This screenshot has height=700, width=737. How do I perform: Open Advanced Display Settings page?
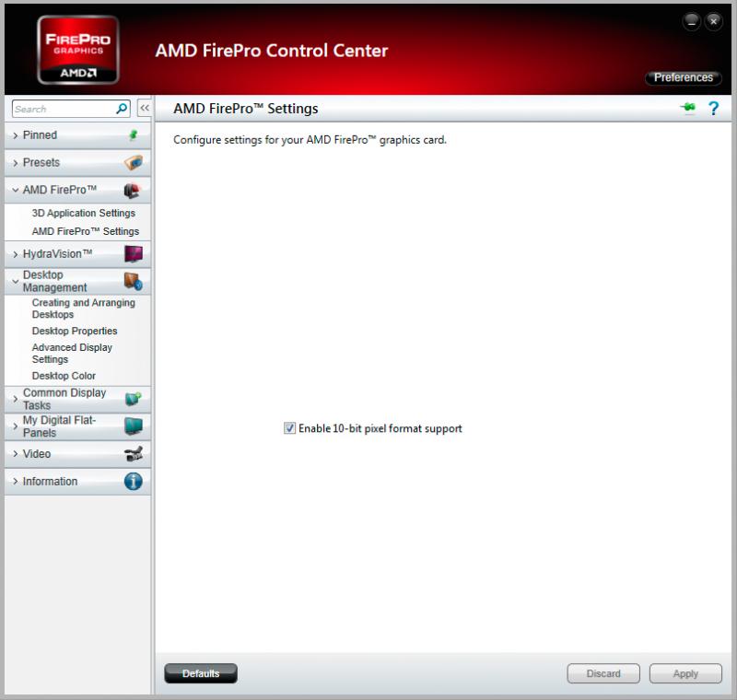pyautogui.click(x=72, y=354)
